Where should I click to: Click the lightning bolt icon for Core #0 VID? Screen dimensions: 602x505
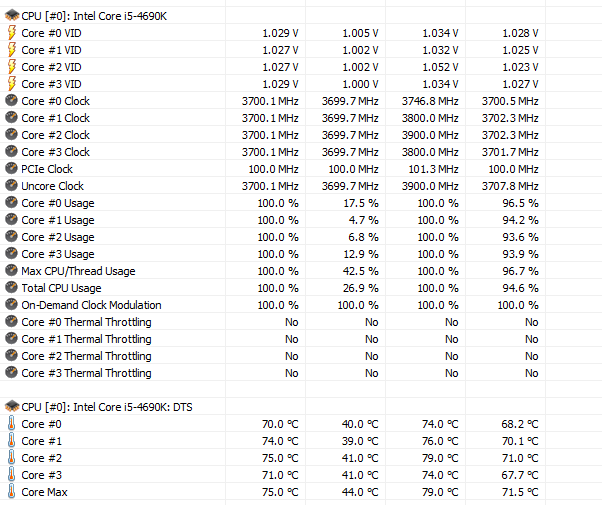click(x=12, y=33)
